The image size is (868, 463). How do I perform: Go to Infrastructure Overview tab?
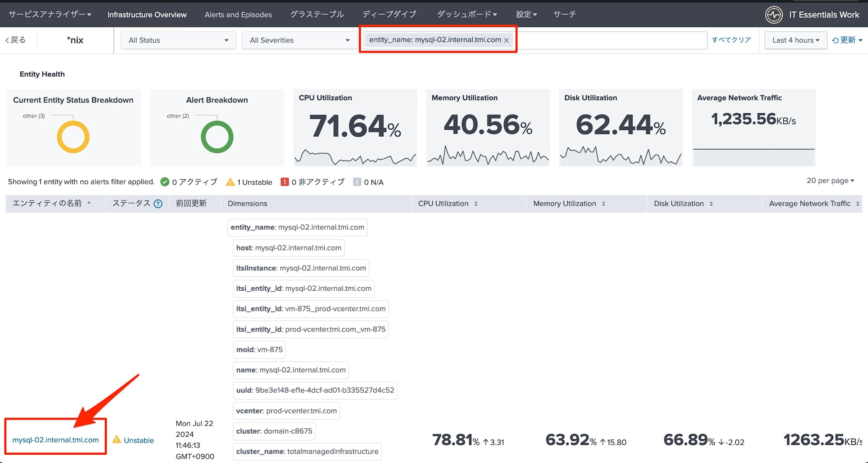(x=147, y=14)
